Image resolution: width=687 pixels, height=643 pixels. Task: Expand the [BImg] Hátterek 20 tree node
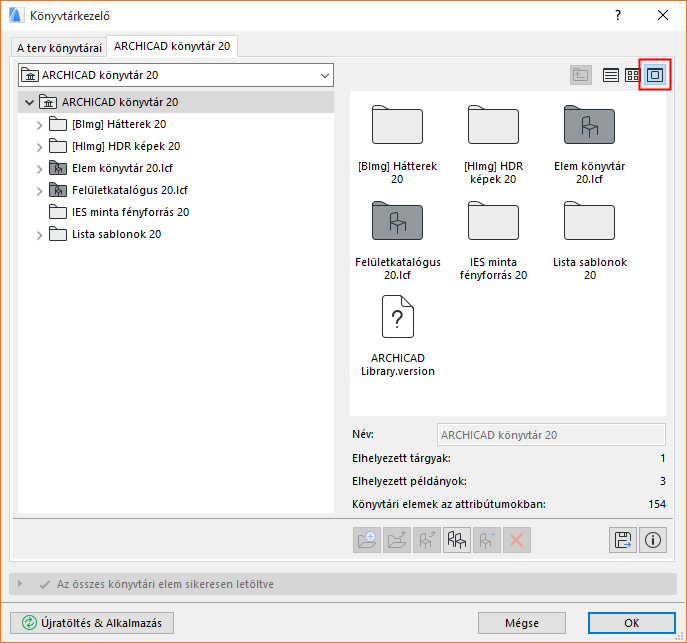click(x=39, y=125)
